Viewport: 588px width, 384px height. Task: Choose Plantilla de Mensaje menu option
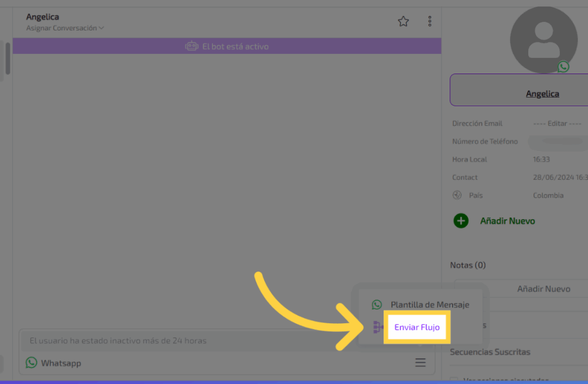pos(430,305)
